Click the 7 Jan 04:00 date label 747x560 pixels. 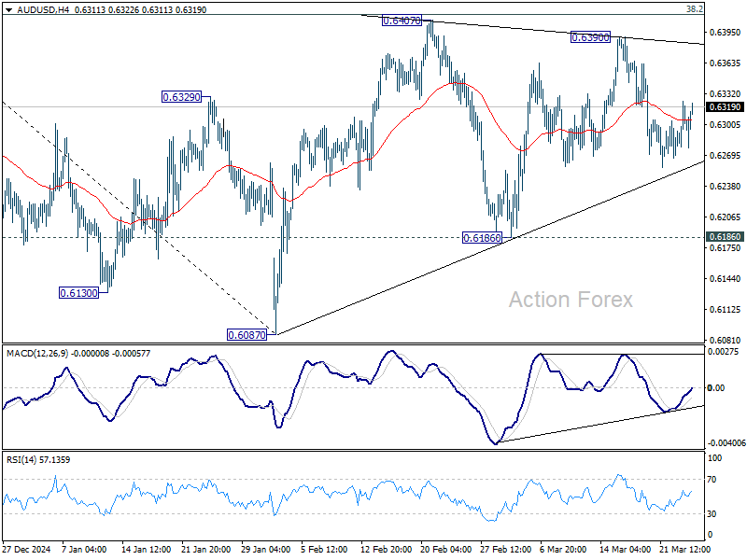(84, 550)
